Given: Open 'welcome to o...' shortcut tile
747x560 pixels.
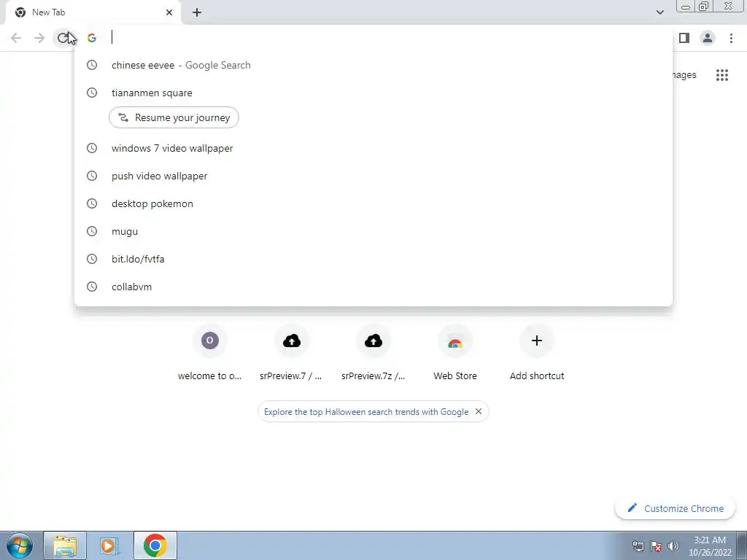Looking at the screenshot, I should point(209,353).
